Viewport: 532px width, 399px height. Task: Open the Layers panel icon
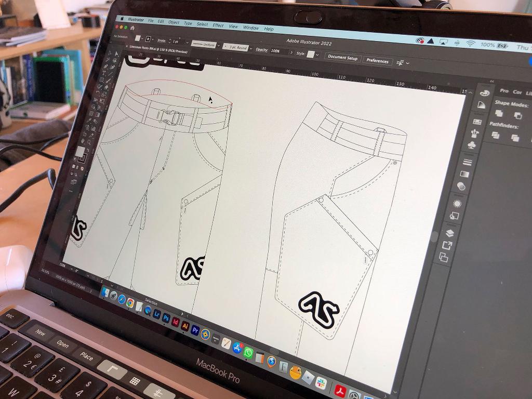click(450, 233)
